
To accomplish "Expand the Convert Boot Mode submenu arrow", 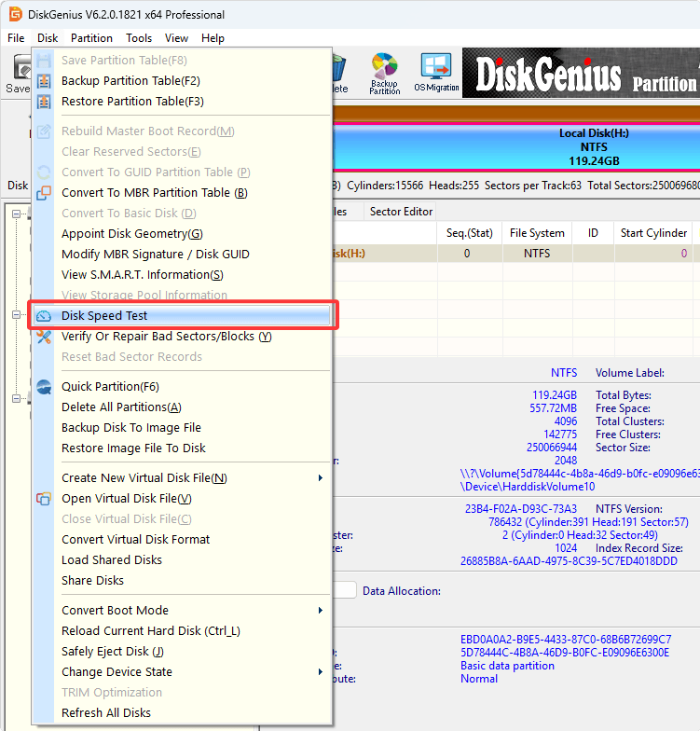I will point(321,610).
